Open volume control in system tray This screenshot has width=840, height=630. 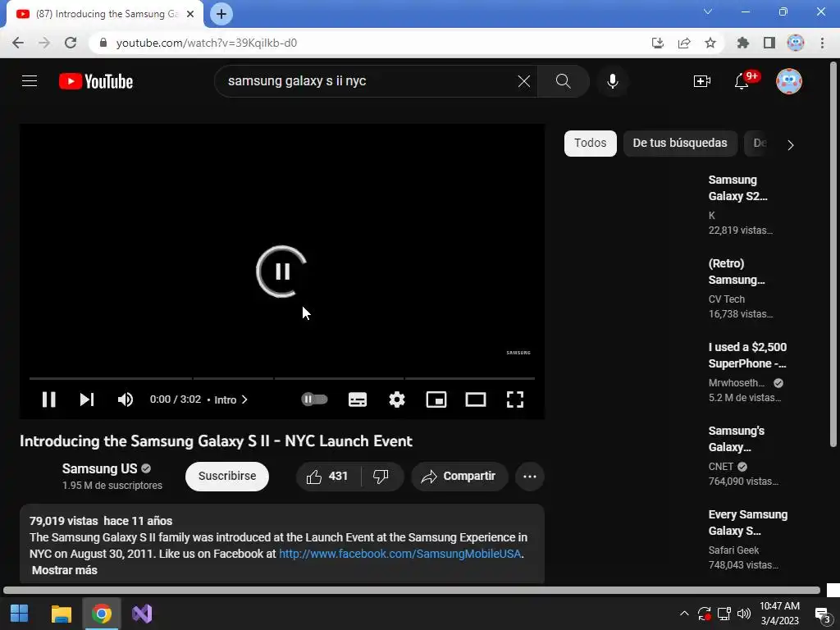pos(743,614)
